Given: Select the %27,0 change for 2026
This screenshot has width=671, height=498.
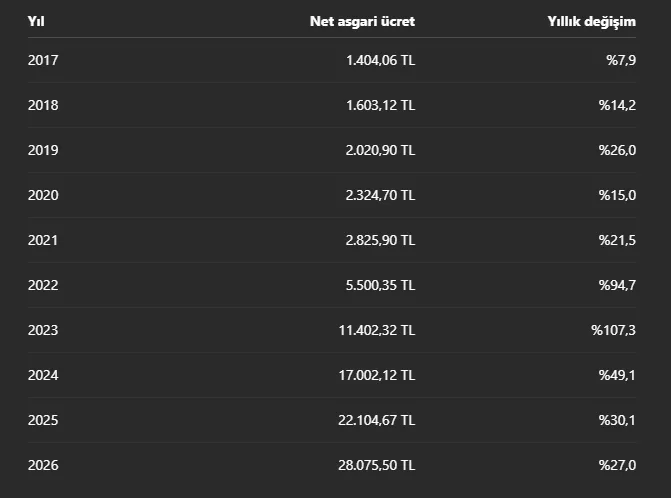Looking at the screenshot, I should point(617,465).
